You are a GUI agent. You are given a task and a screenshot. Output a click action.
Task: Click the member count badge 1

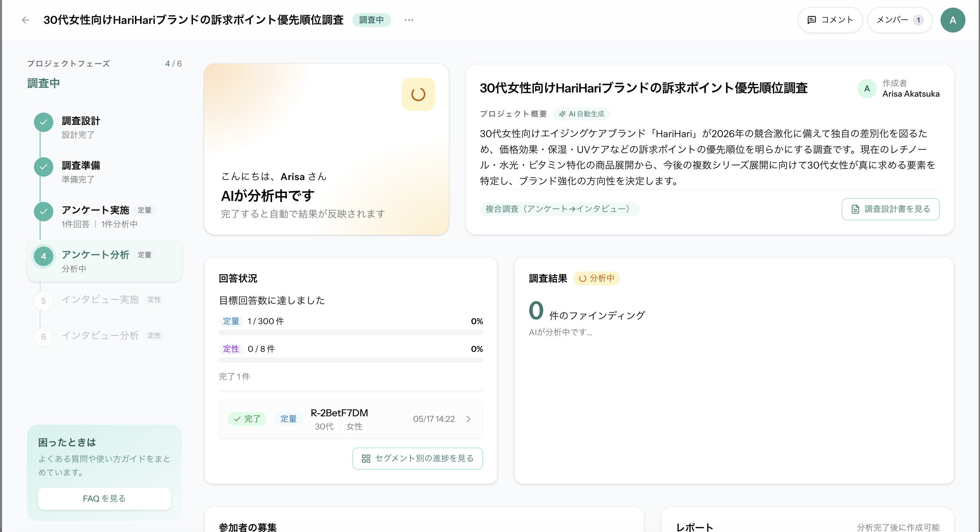918,20
